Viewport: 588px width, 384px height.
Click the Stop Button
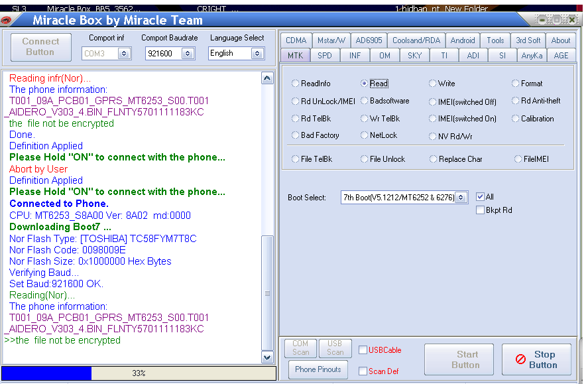(536, 359)
